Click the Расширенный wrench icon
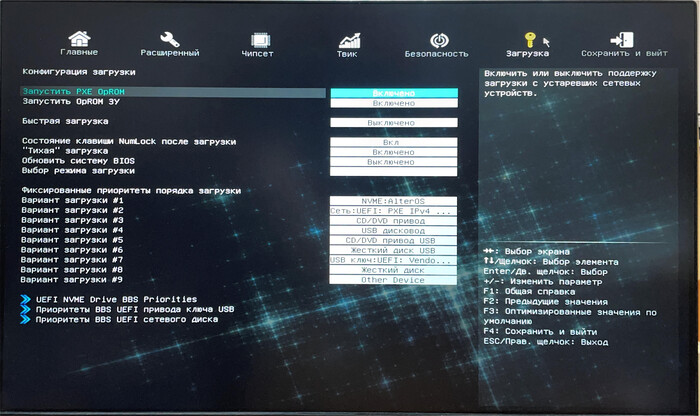 pos(169,37)
